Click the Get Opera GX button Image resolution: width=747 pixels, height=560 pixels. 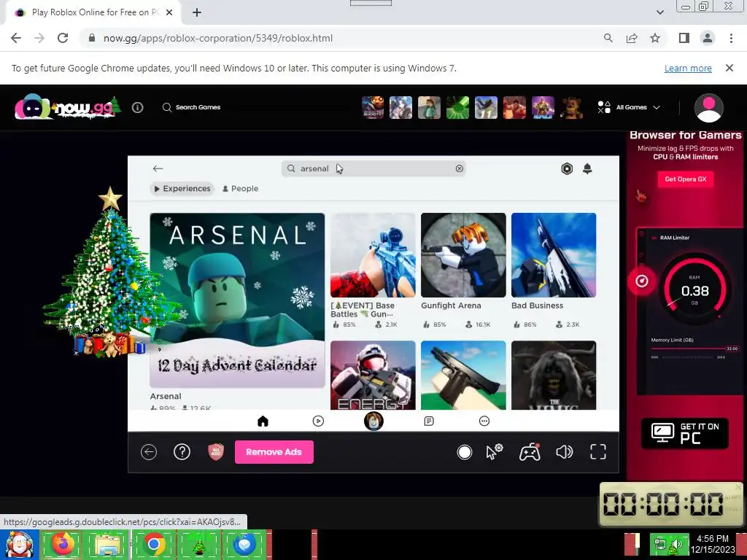click(686, 179)
